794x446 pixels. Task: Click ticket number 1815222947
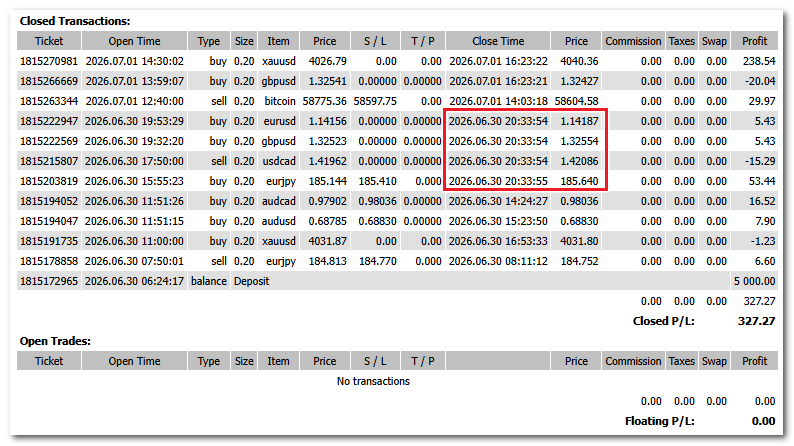pos(49,121)
